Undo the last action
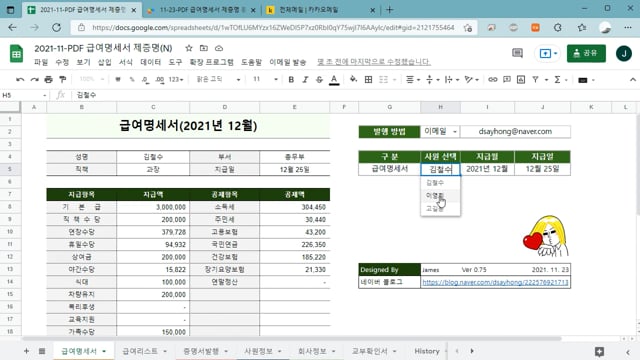Screen dimensions: 640x360 [x=20, y=80]
